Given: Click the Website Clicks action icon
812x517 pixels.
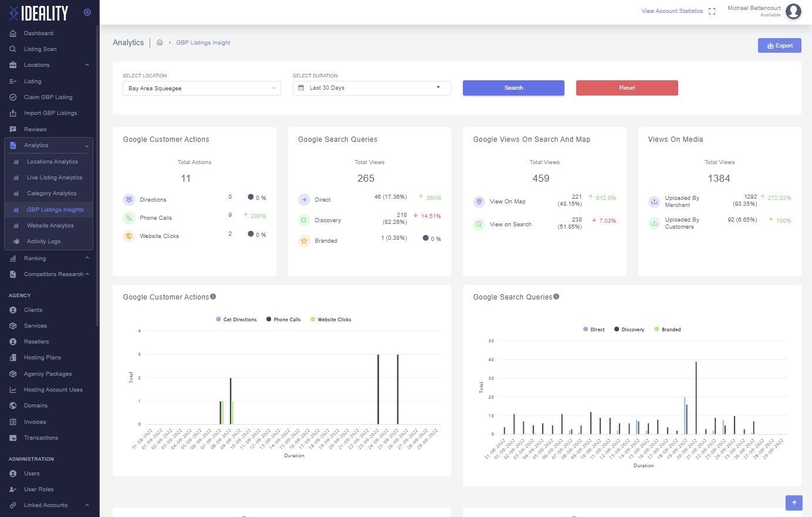Looking at the screenshot, I should 129,236.
